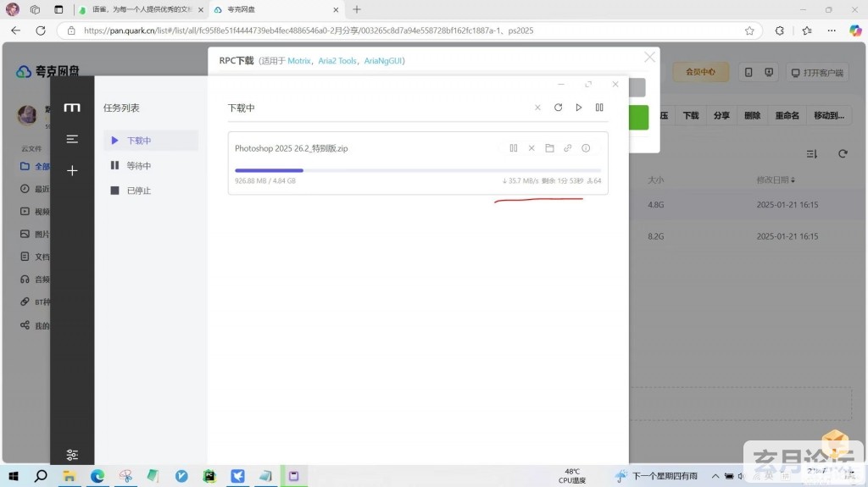Click the 夸克网盘 logo
868x487 pixels.
[47, 71]
